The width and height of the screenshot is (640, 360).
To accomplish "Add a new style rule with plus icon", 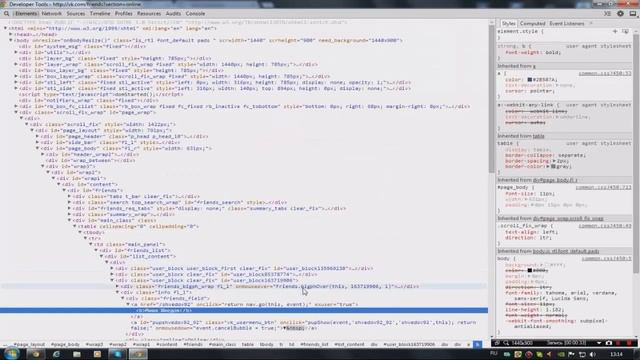I will pos(615,31).
